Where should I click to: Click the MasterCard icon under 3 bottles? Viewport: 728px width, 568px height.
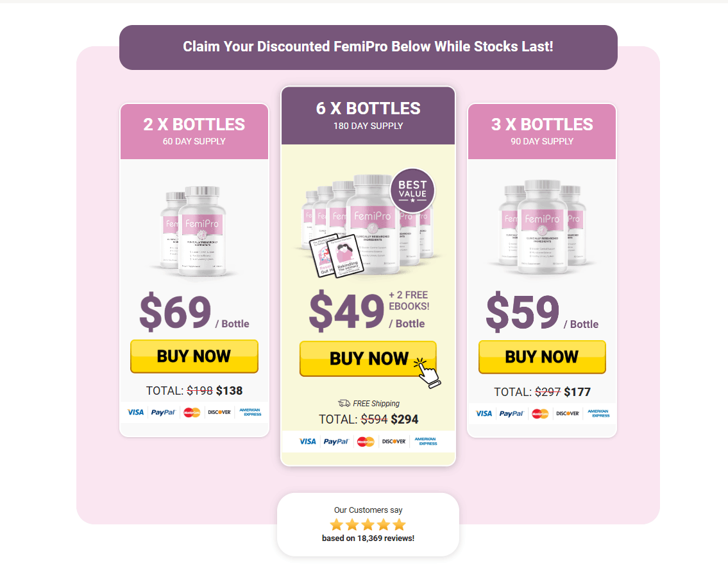point(540,413)
